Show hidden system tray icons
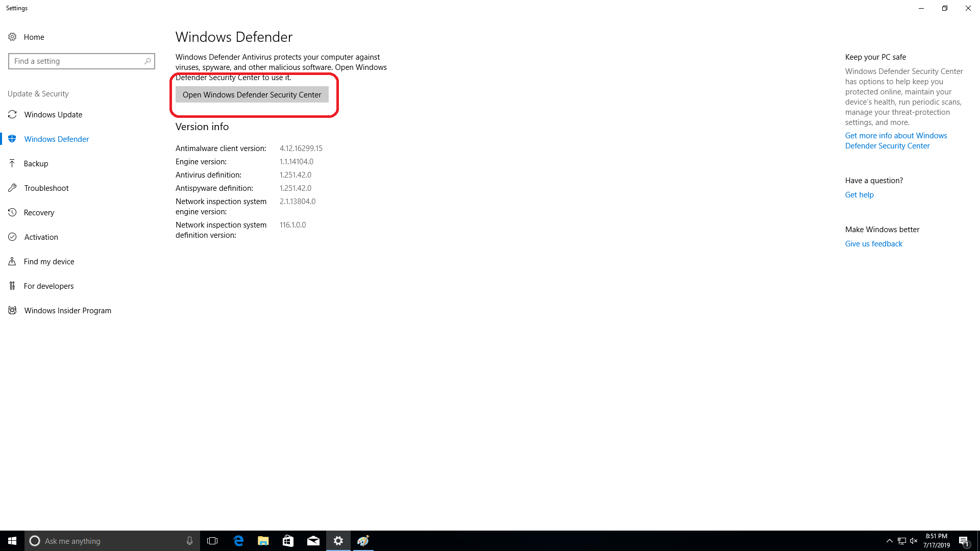The height and width of the screenshot is (551, 980). [890, 541]
